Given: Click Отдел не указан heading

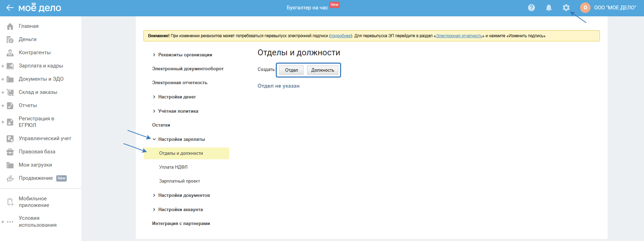Looking at the screenshot, I should [279, 86].
